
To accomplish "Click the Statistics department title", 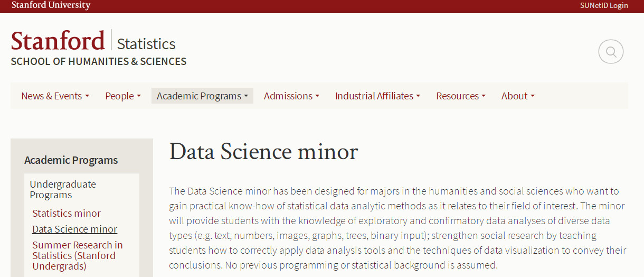I will tap(146, 43).
